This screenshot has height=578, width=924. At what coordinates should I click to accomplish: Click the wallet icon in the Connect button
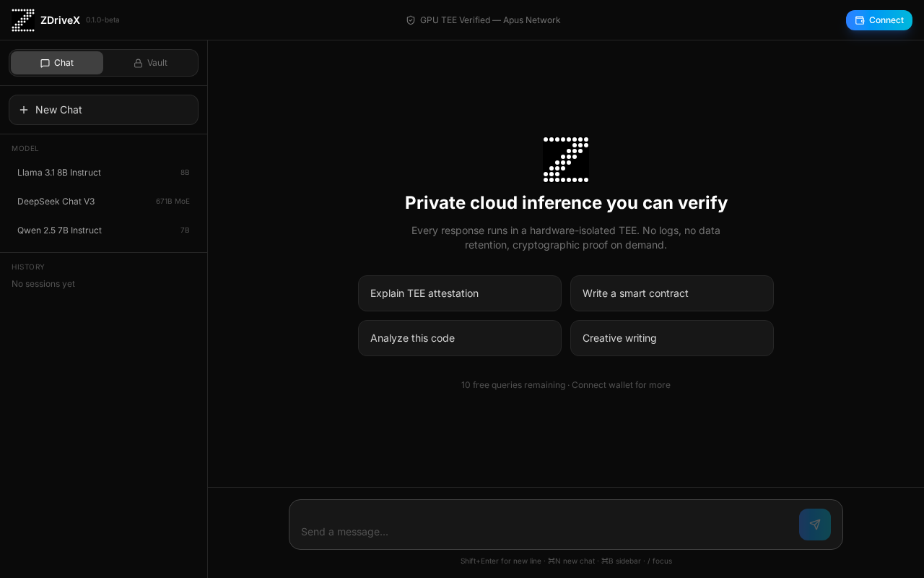click(x=860, y=20)
